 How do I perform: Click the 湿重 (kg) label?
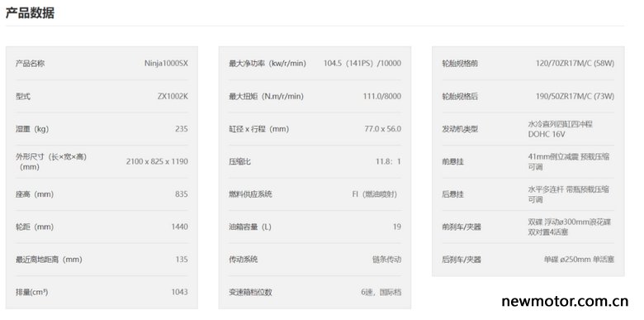pos(32,129)
